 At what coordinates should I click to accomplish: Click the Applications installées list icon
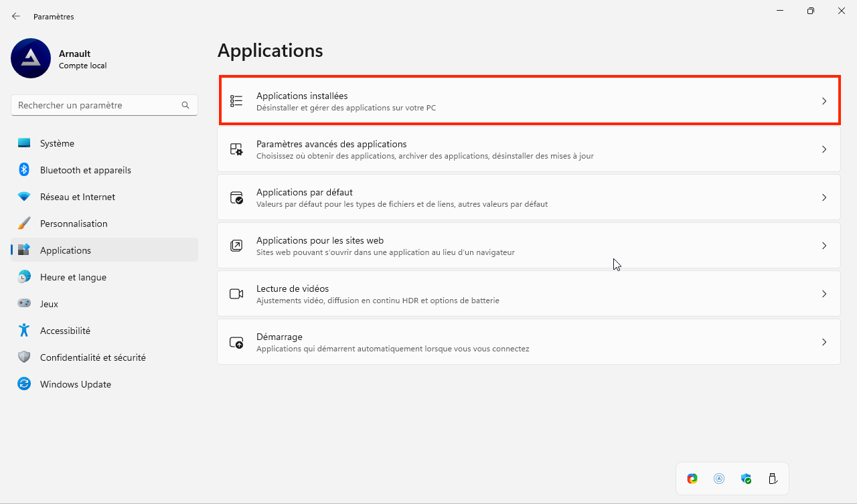pyautogui.click(x=236, y=100)
